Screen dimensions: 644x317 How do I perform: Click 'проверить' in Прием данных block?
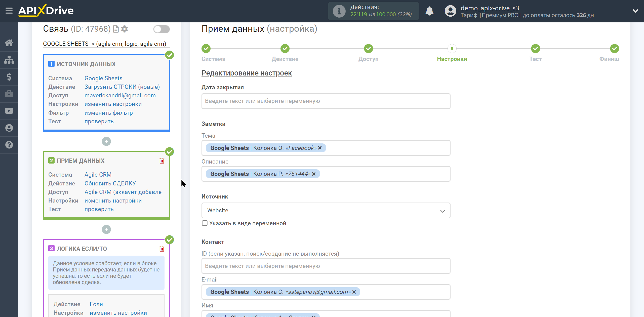[99, 209]
